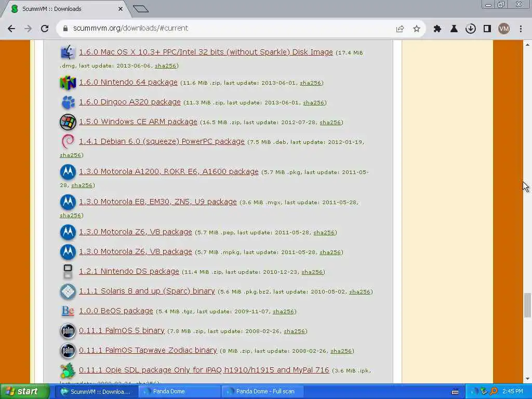Click the palm icon beside PalmOS 5 binary
This screenshot has width=532, height=399.
[68, 331]
